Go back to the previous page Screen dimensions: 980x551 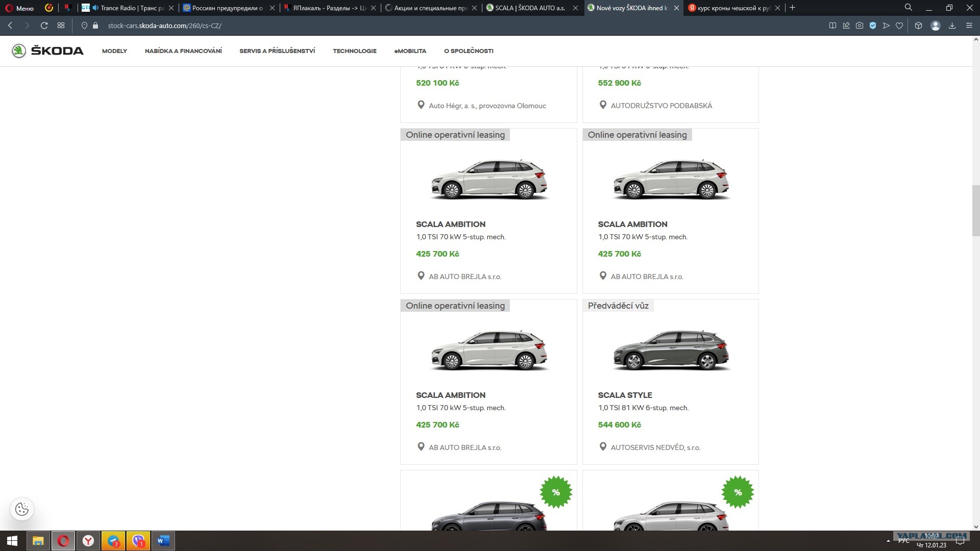pyautogui.click(x=10, y=26)
